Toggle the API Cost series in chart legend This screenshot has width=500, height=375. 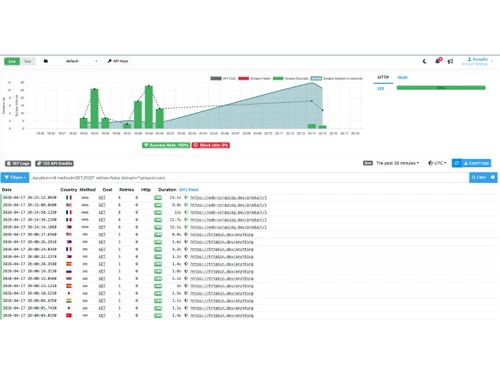(223, 78)
